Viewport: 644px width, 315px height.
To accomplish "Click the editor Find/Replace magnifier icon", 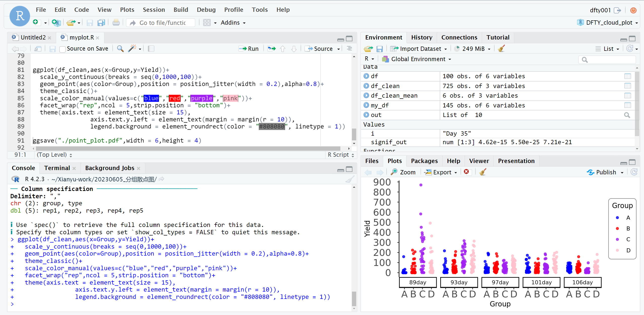I will [120, 49].
